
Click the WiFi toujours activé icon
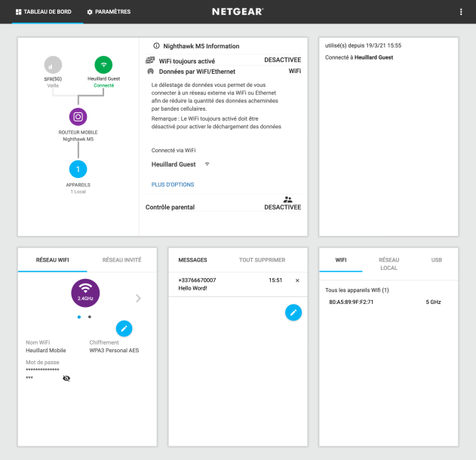tap(150, 60)
